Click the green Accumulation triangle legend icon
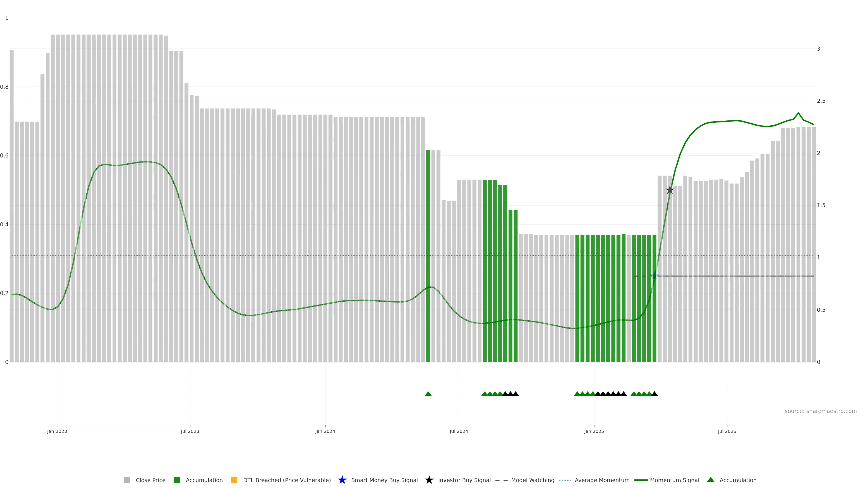Viewport: 868px width, 488px height. [711, 480]
